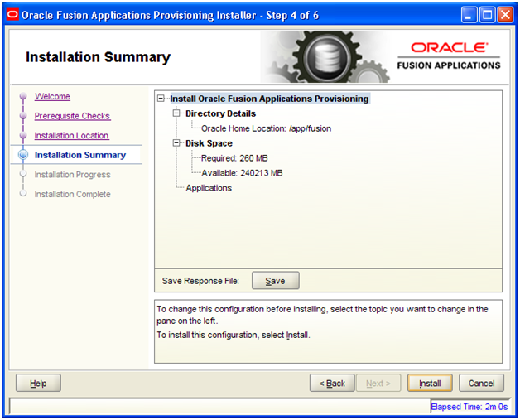The width and height of the screenshot is (520, 420).
Task: Click the Oracle Fusion Applications logo
Action: click(449, 56)
